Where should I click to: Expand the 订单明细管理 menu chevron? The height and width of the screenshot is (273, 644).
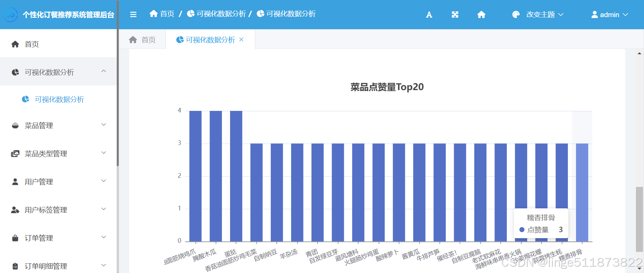pos(104,265)
